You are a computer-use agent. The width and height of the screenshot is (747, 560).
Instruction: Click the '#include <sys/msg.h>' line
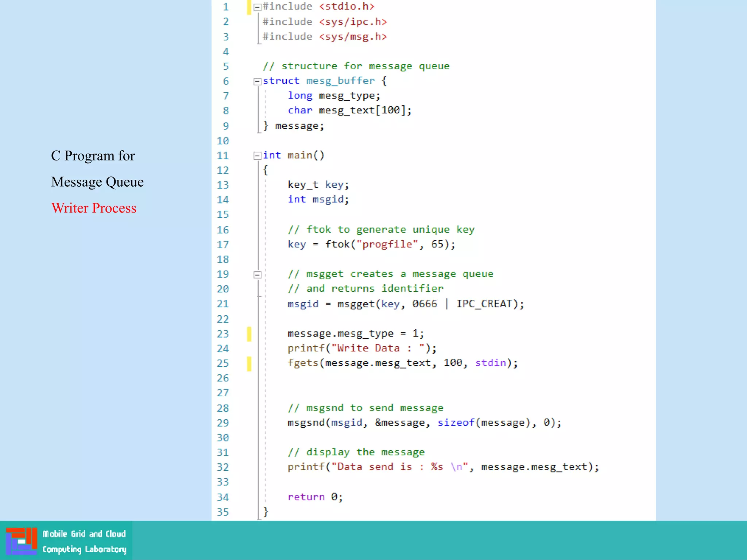click(325, 37)
